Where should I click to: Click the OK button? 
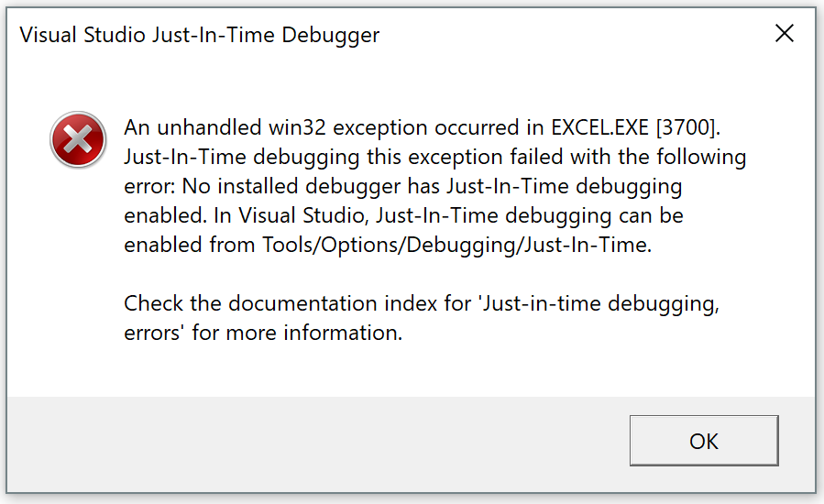(704, 441)
